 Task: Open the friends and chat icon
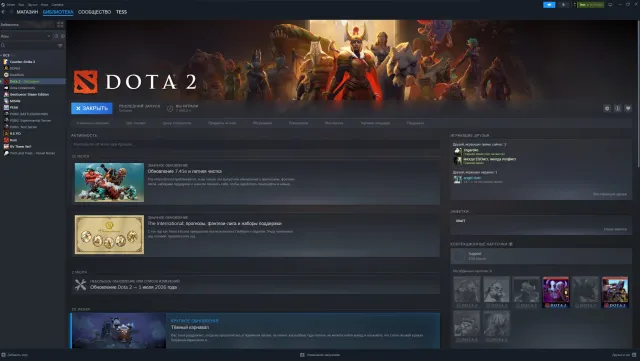pos(634,355)
